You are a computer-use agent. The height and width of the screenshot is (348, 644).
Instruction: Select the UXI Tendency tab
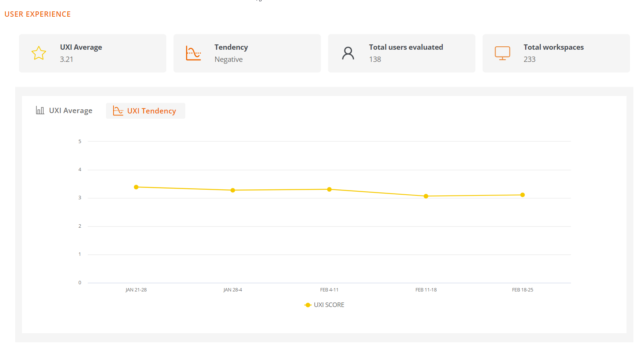(145, 111)
